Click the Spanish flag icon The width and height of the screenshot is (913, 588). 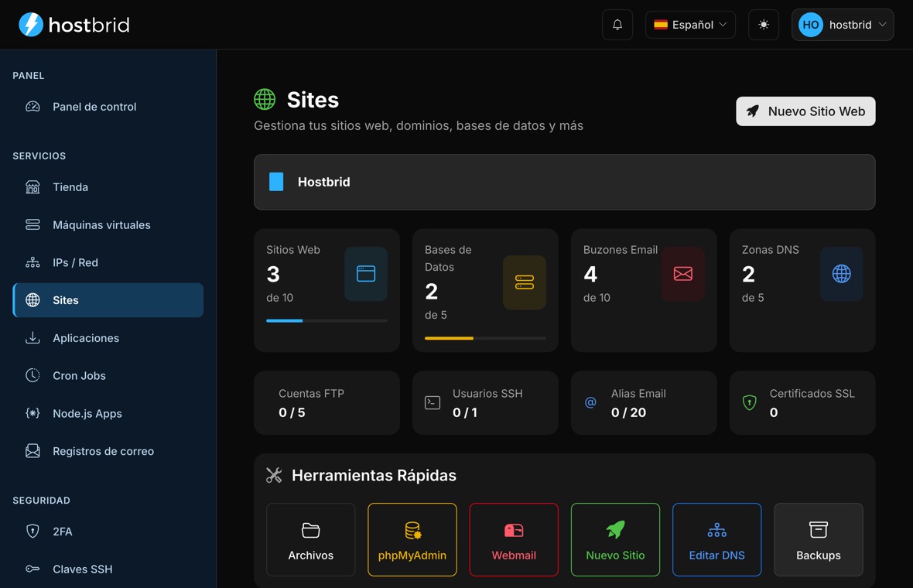point(660,25)
